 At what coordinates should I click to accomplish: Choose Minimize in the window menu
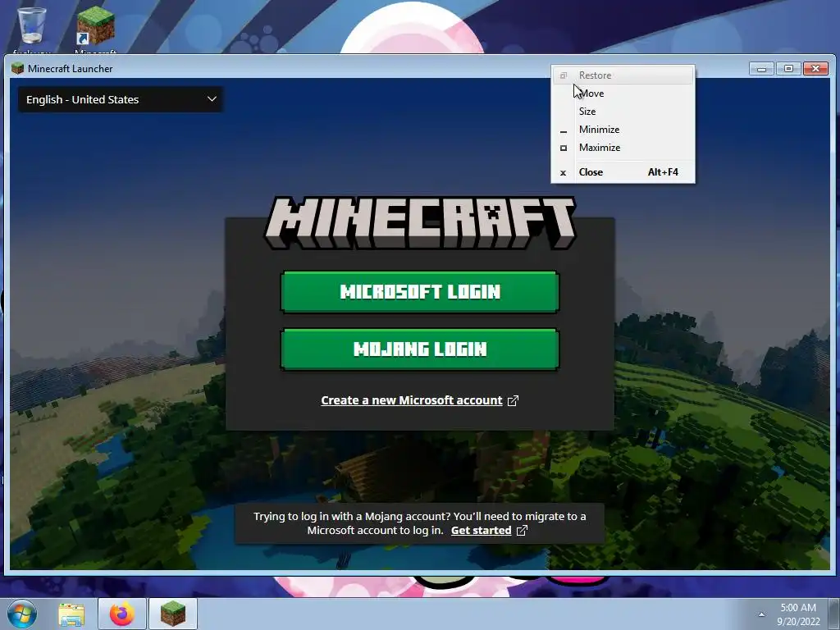point(623,130)
